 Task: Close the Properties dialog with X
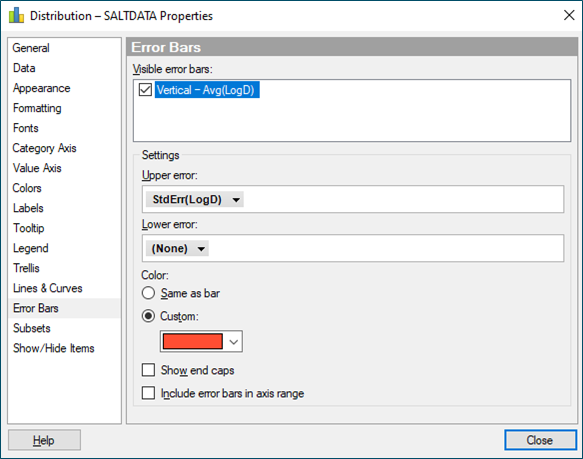tap(569, 15)
